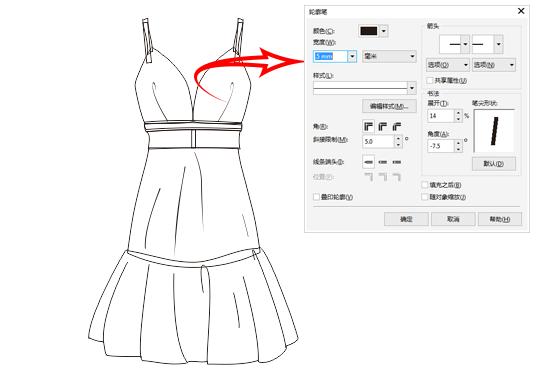Click the 取消 (cancel) button
Image resolution: width=537 pixels, height=379 pixels.
coord(453,219)
